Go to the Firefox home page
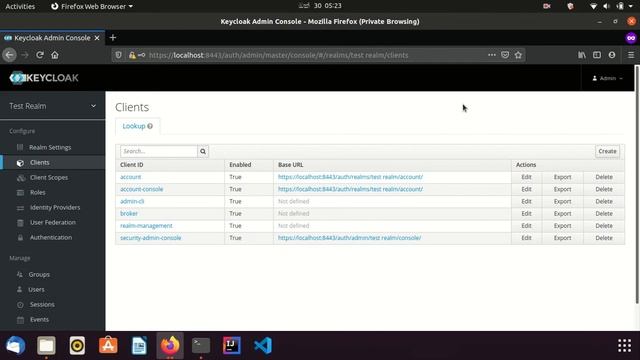Viewport: 640px width, 360px height. [x=55, y=55]
